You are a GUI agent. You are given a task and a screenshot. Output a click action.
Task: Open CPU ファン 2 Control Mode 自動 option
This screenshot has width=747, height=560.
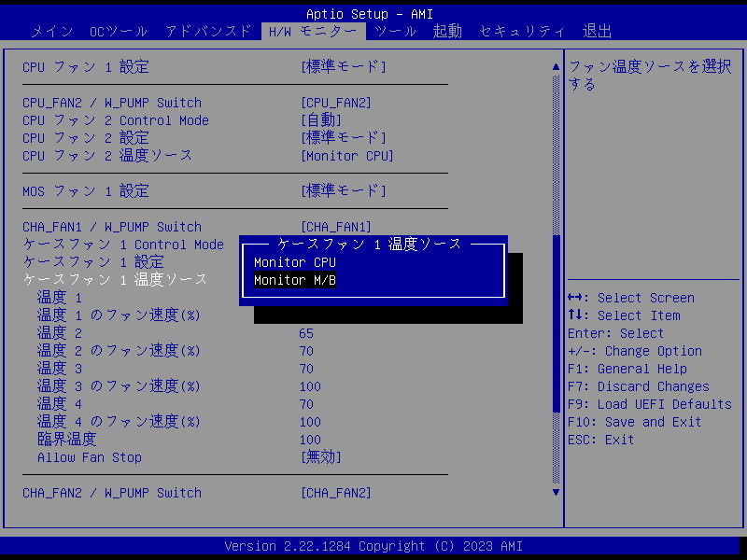click(321, 120)
